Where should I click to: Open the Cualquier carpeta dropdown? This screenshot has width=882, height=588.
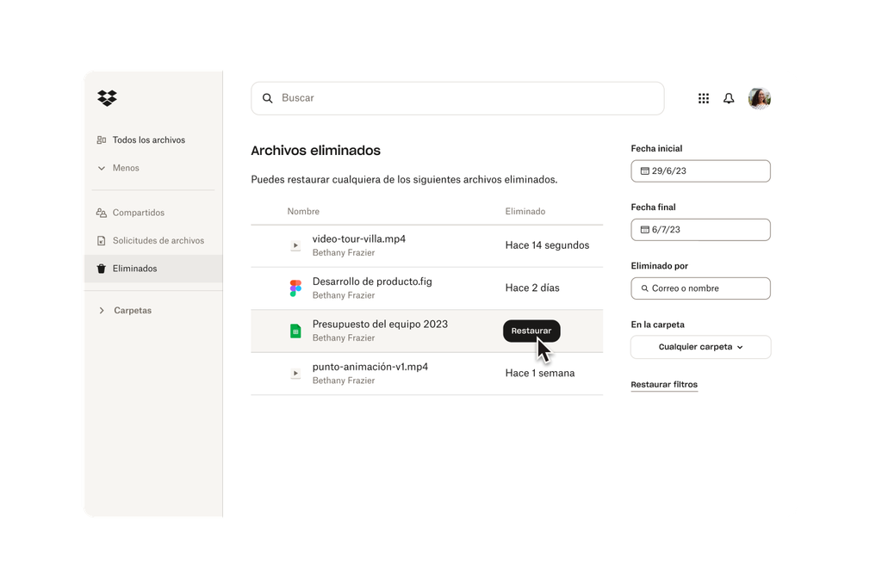pos(700,347)
